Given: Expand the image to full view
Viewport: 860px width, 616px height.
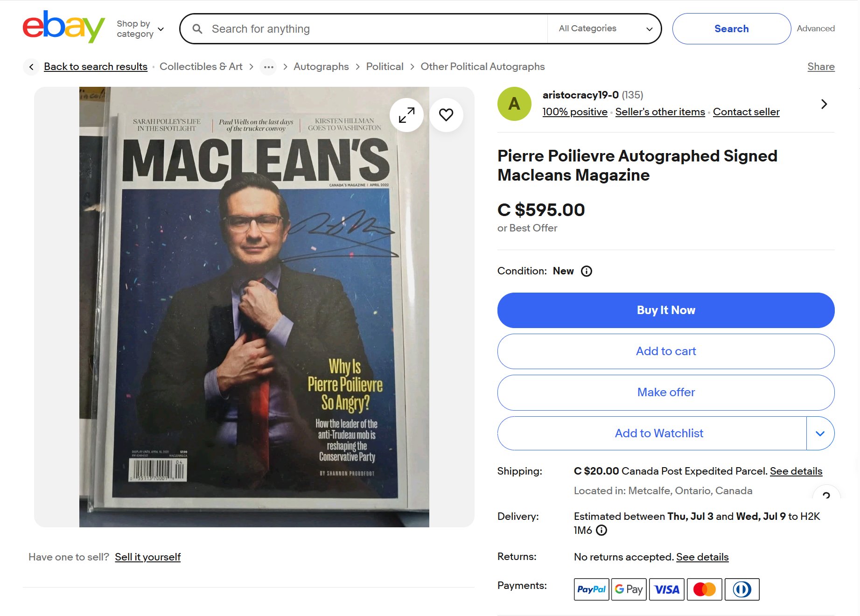Looking at the screenshot, I should click(x=406, y=115).
